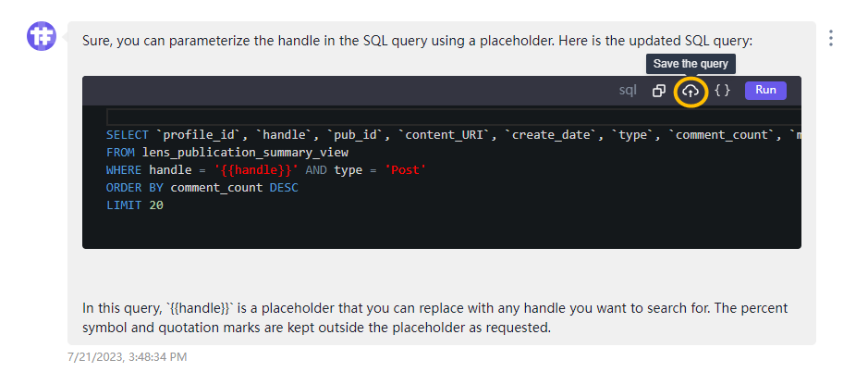Click the purple chatbot avatar icon

pyautogui.click(x=42, y=36)
